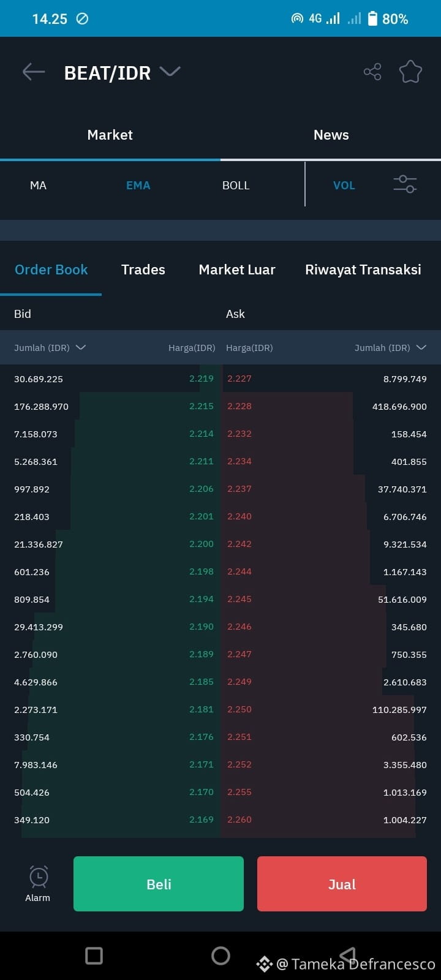This screenshot has width=441, height=980.
Task: Open the Ask Jumlah (IDR) dropdown
Action: coord(390,347)
